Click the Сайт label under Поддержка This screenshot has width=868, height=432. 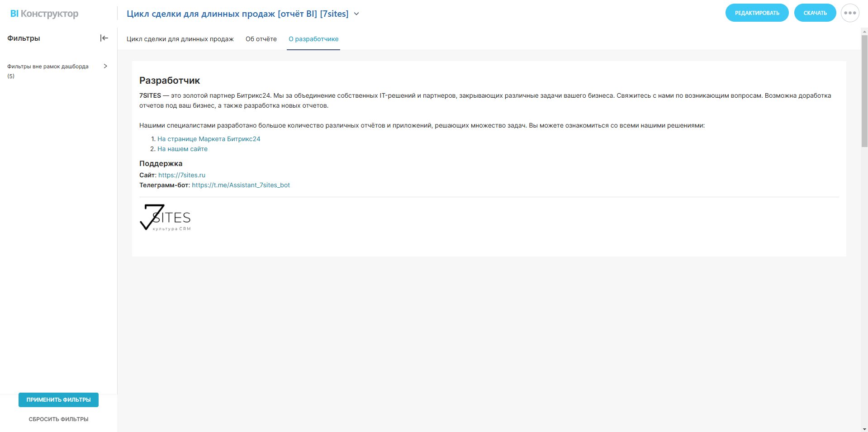click(148, 175)
